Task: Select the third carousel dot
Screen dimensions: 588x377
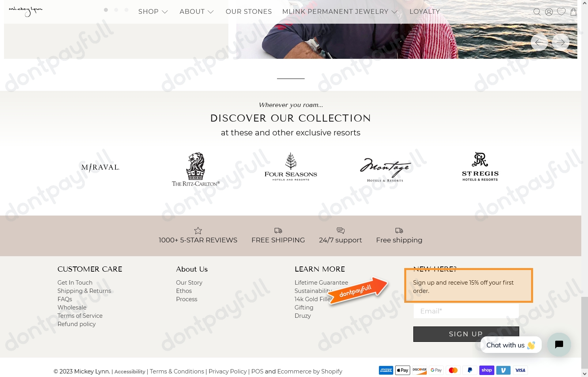Action: click(126, 9)
